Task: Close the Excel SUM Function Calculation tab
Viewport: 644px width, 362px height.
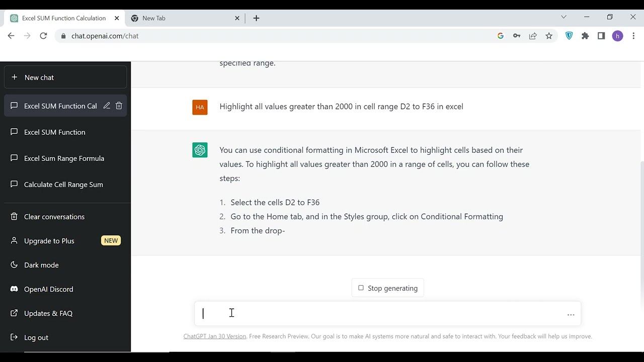Action: coord(117,18)
